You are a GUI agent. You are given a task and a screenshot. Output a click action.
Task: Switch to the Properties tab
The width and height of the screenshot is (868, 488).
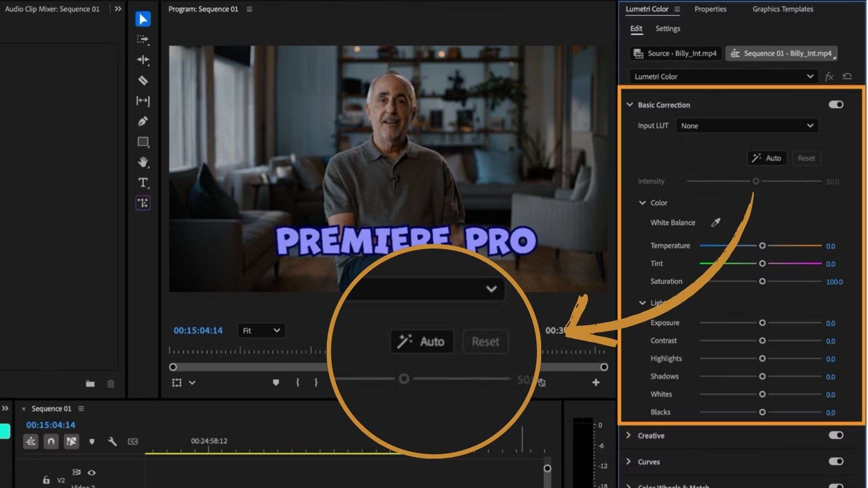tap(710, 9)
